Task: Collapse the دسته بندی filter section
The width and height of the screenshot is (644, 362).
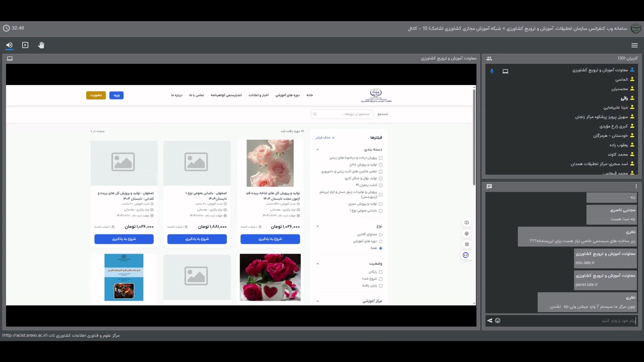Action: (317, 149)
